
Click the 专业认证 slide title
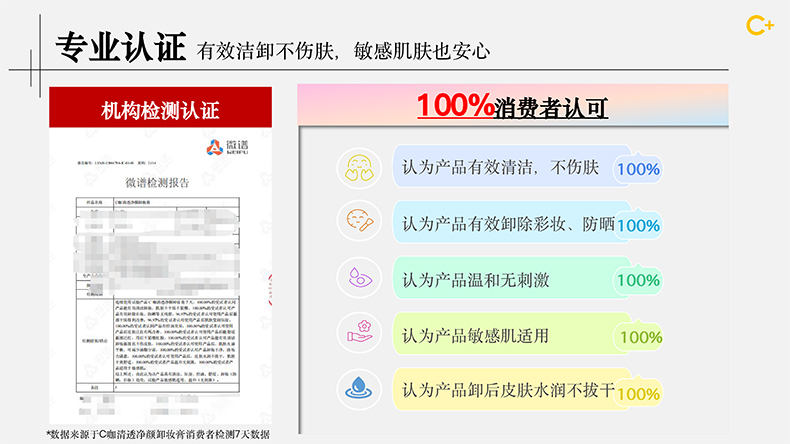click(120, 46)
